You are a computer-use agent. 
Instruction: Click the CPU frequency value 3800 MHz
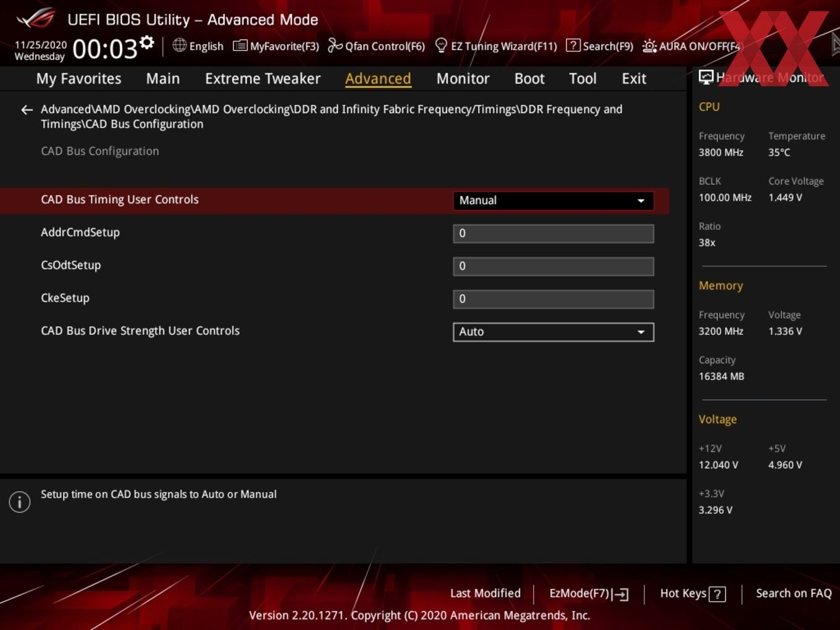click(x=721, y=152)
